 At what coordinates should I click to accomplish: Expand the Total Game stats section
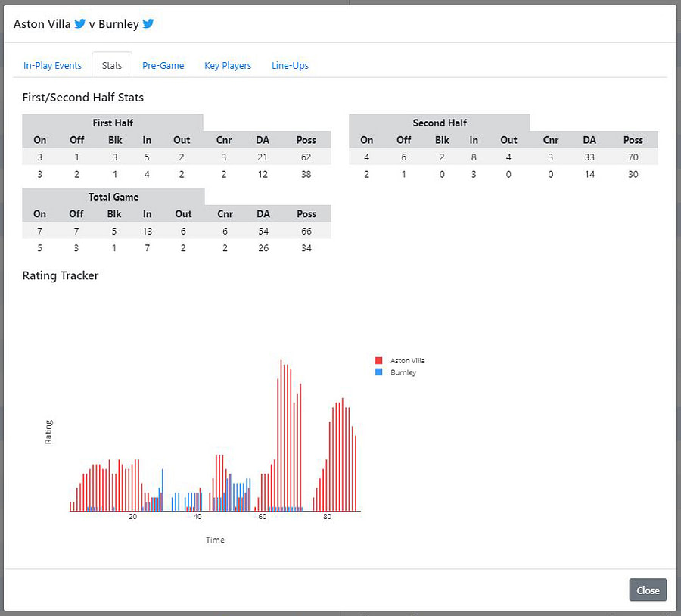coord(113,197)
